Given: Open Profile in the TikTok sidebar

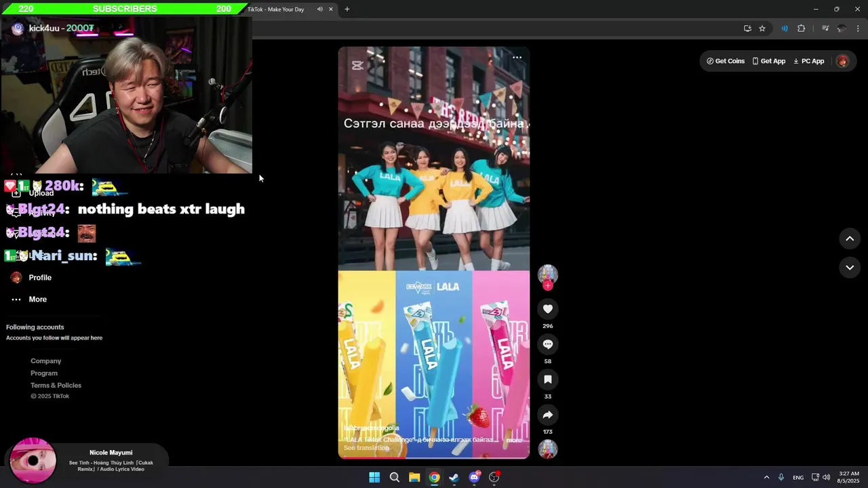Looking at the screenshot, I should 31,277.
